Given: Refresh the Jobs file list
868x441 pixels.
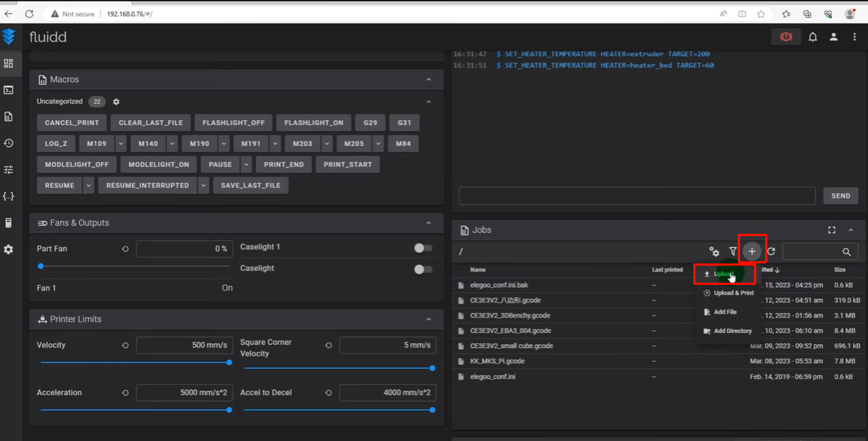Looking at the screenshot, I should tap(771, 252).
